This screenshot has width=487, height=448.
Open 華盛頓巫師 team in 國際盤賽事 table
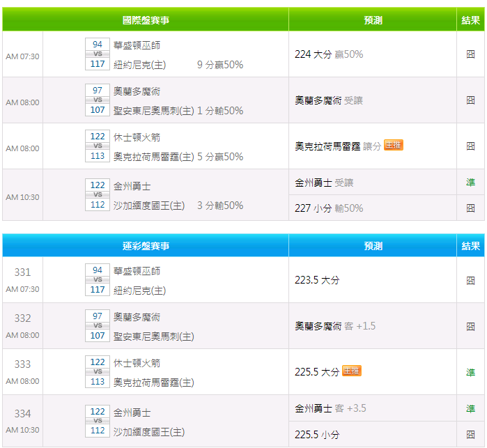pos(137,45)
